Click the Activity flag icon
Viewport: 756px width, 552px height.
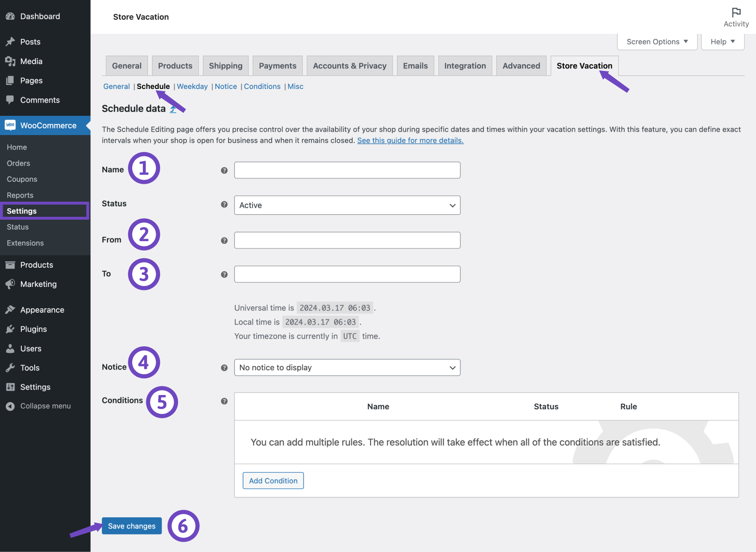click(x=736, y=12)
